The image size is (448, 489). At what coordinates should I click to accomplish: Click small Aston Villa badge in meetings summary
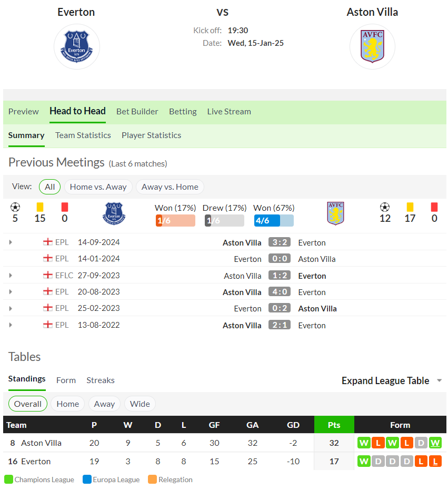335,213
